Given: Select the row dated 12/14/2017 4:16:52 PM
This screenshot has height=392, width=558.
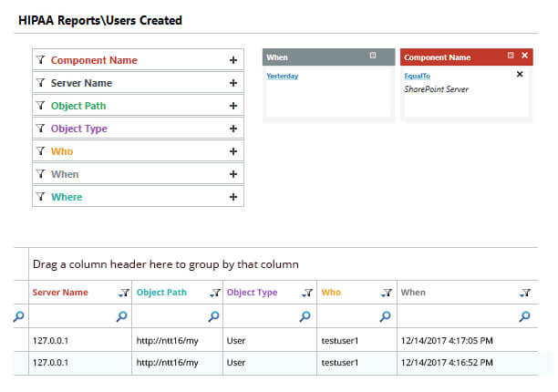Looking at the screenshot, I should 275,363.
